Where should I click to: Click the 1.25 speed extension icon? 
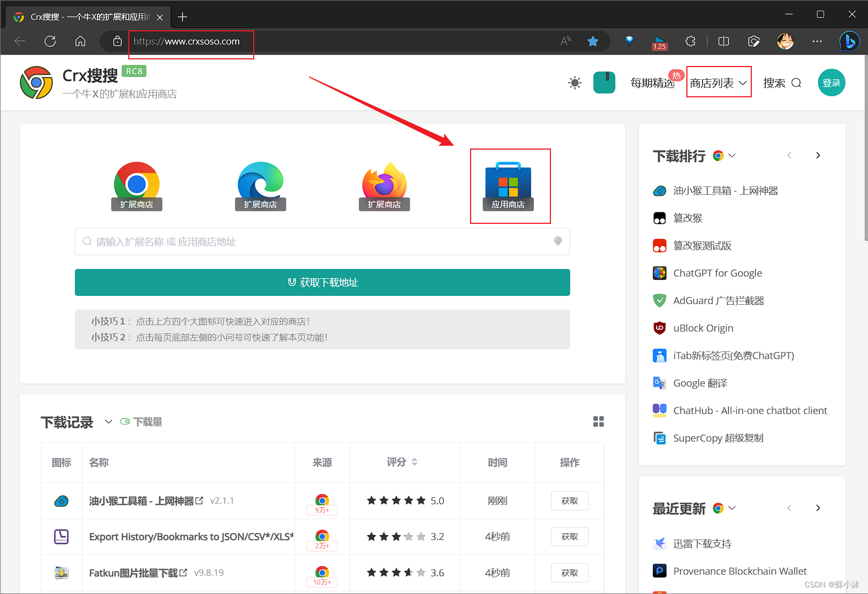659,42
